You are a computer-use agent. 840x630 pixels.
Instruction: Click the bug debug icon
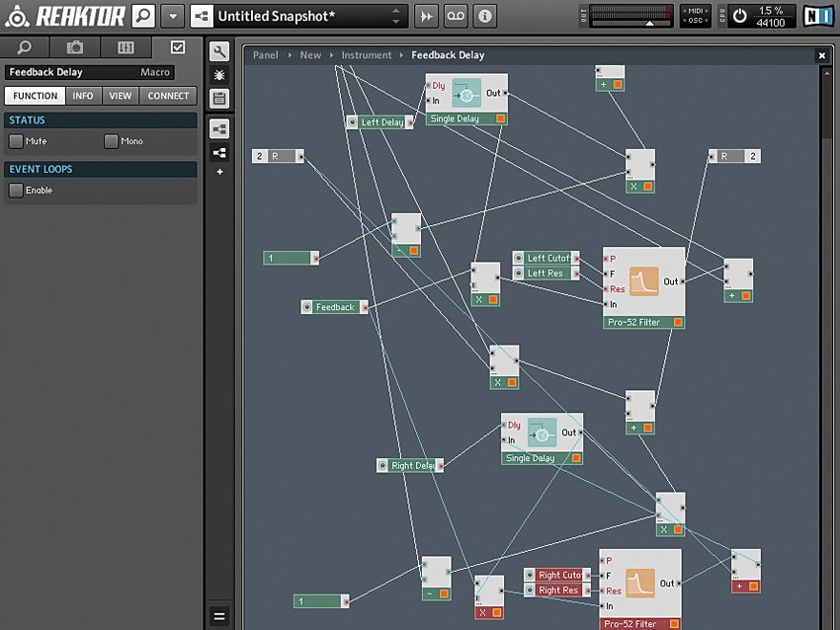218,76
